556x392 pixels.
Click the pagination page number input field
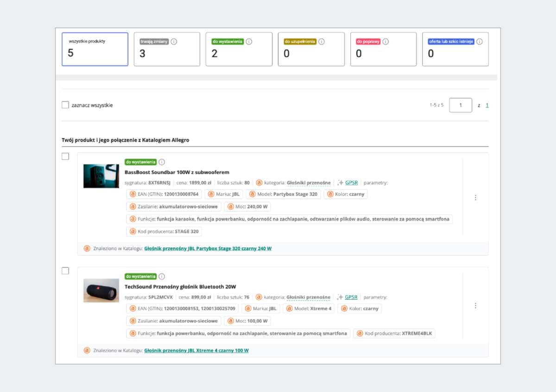[460, 105]
